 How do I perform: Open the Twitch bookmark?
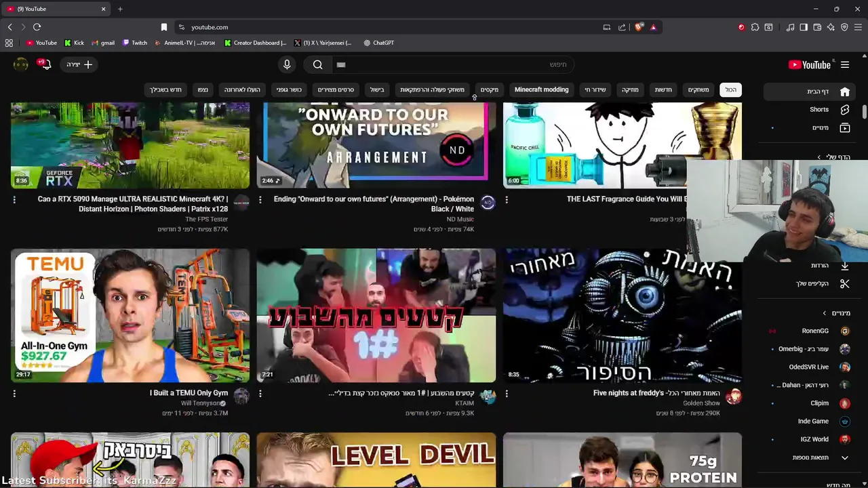[135, 43]
